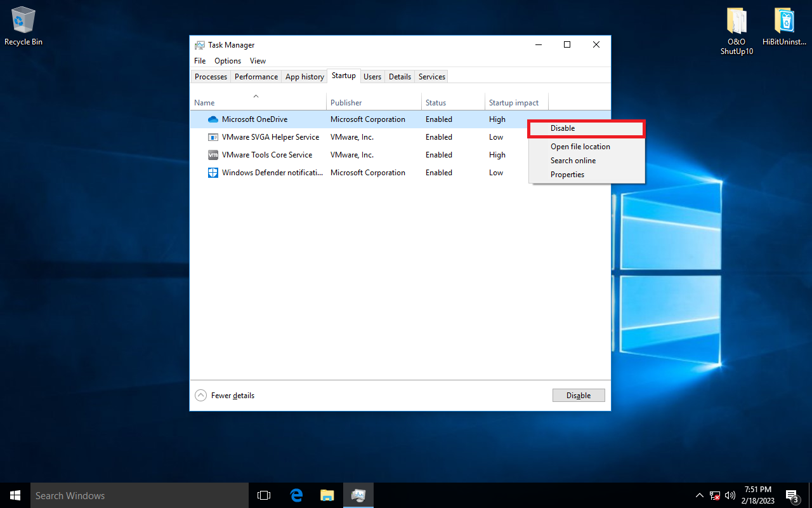Open the File menu

coord(200,61)
